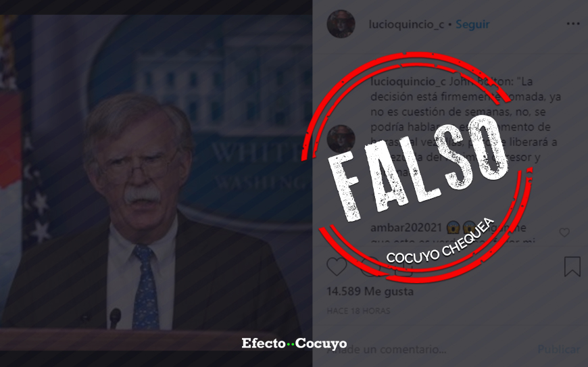Open lucioquincio_c profile avatar in header
588x367 pixels.
(x=341, y=24)
